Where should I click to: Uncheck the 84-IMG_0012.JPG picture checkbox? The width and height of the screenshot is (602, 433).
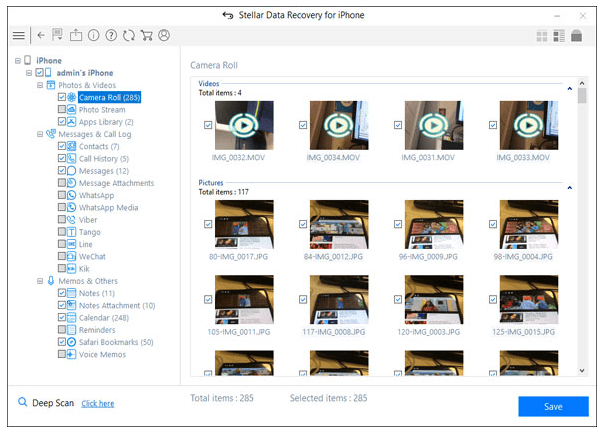[303, 224]
